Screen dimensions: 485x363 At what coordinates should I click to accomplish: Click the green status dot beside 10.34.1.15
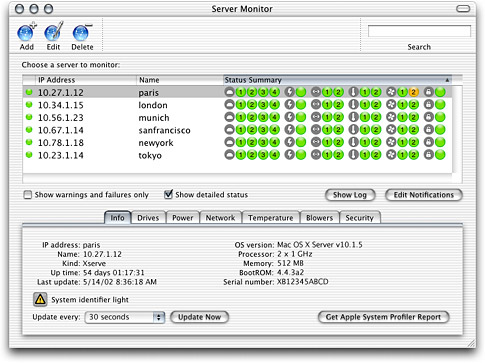tap(29, 105)
